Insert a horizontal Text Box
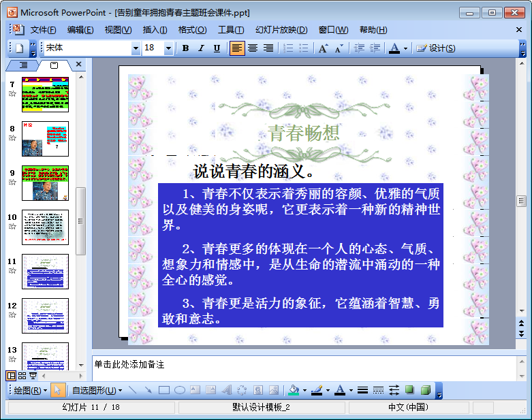Screen dimensions: 532x420 click(195, 391)
